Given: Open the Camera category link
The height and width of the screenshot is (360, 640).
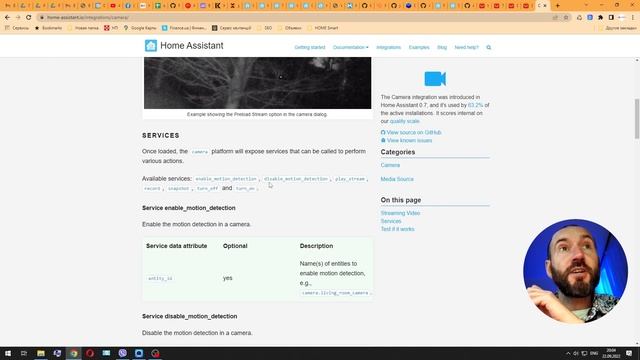Looking at the screenshot, I should point(390,165).
